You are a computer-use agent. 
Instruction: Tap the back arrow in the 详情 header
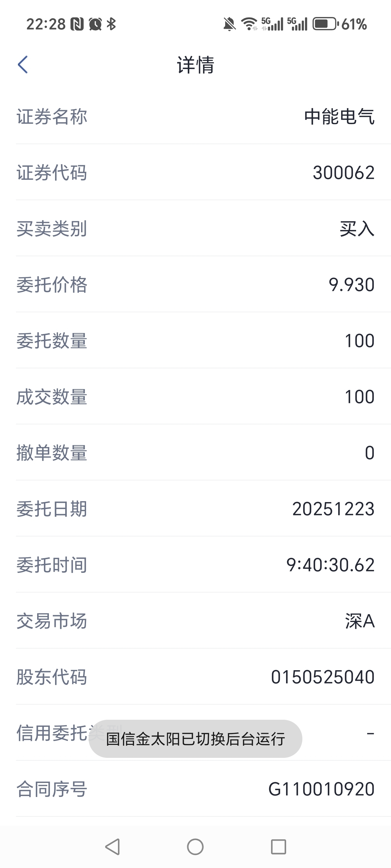pos(22,65)
